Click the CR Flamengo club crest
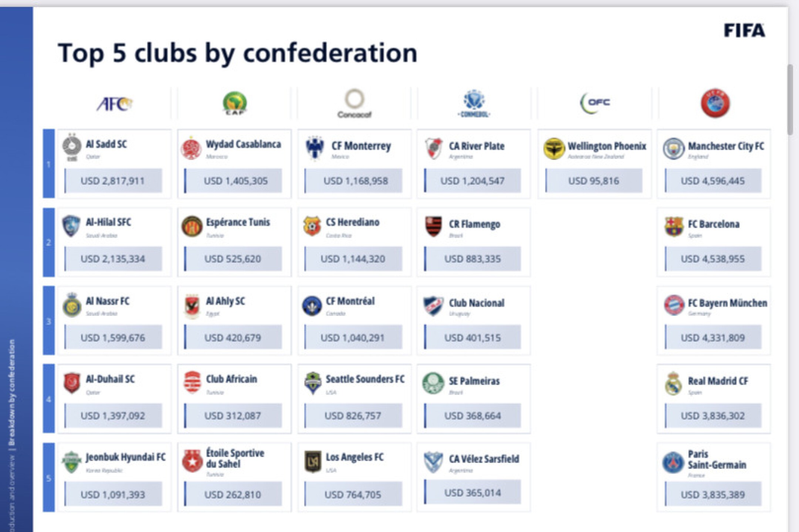 [x=433, y=226]
